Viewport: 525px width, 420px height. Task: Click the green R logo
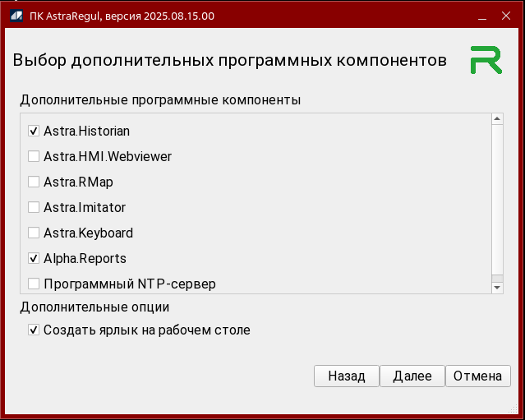click(x=486, y=61)
